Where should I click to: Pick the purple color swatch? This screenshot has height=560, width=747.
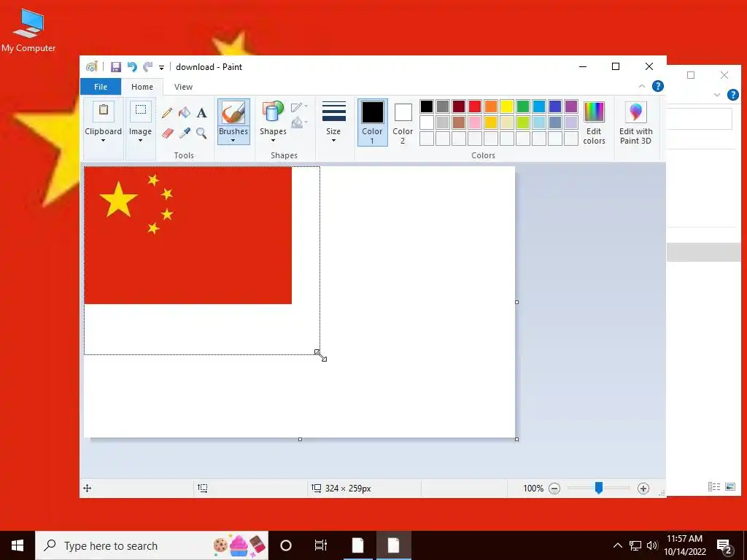[571, 106]
